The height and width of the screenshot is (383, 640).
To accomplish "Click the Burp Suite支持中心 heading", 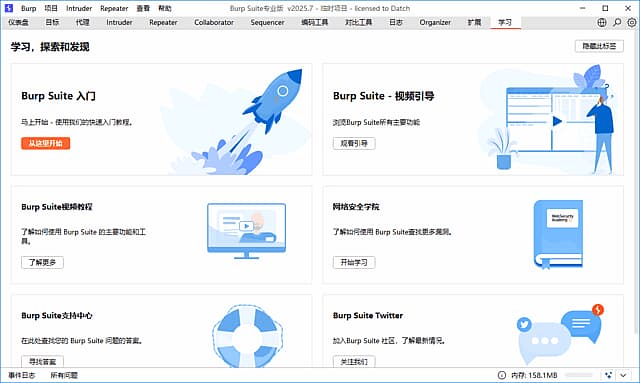I will click(57, 316).
